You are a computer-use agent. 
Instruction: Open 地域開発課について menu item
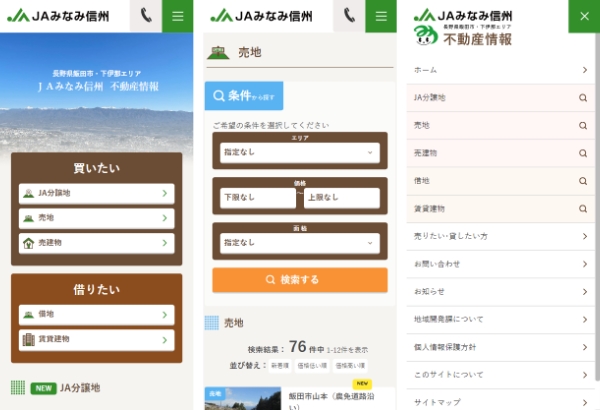pyautogui.click(x=501, y=319)
